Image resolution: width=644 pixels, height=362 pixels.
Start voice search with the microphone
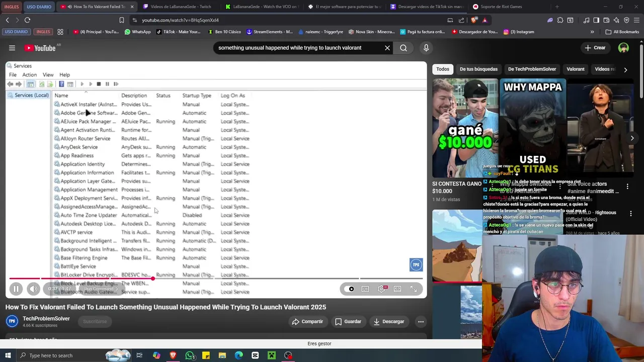[426, 48]
